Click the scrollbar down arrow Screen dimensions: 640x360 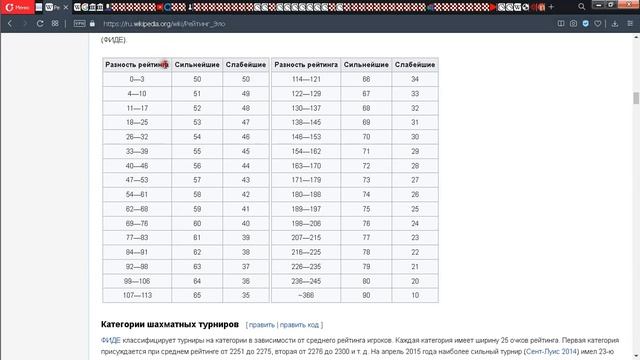click(x=636, y=356)
